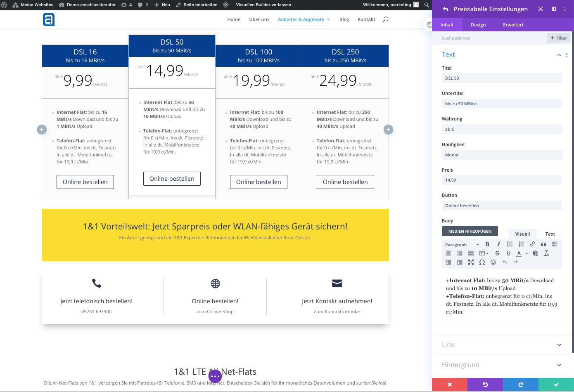Insert a numbered list in Body editor
This screenshot has width=574, height=392.
[521, 244]
